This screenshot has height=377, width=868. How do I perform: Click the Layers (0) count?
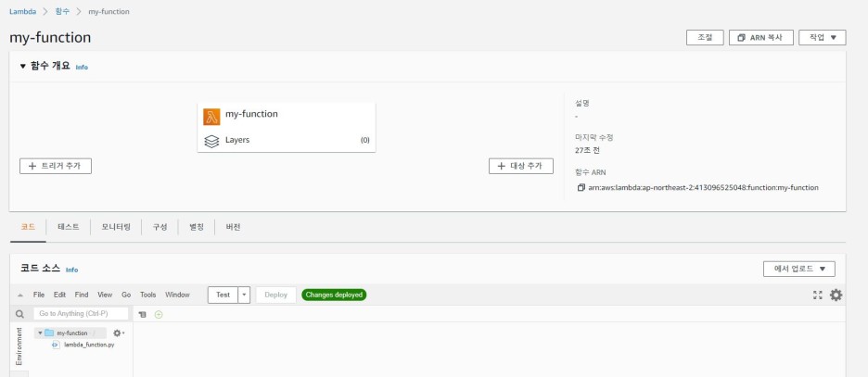coord(364,141)
